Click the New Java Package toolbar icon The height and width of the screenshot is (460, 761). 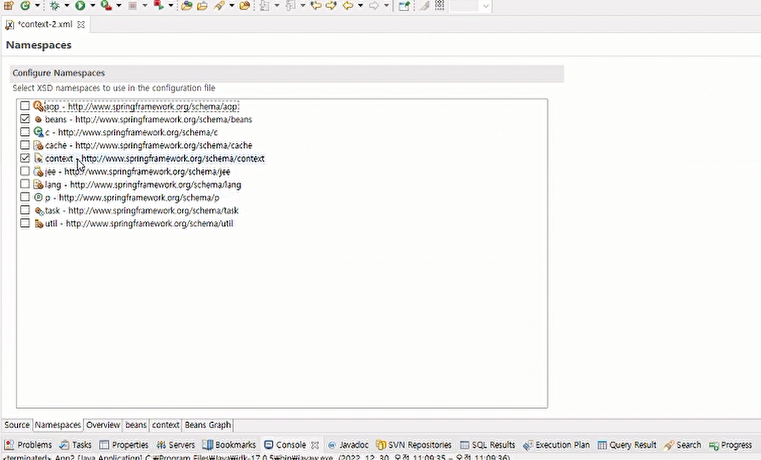9,5
